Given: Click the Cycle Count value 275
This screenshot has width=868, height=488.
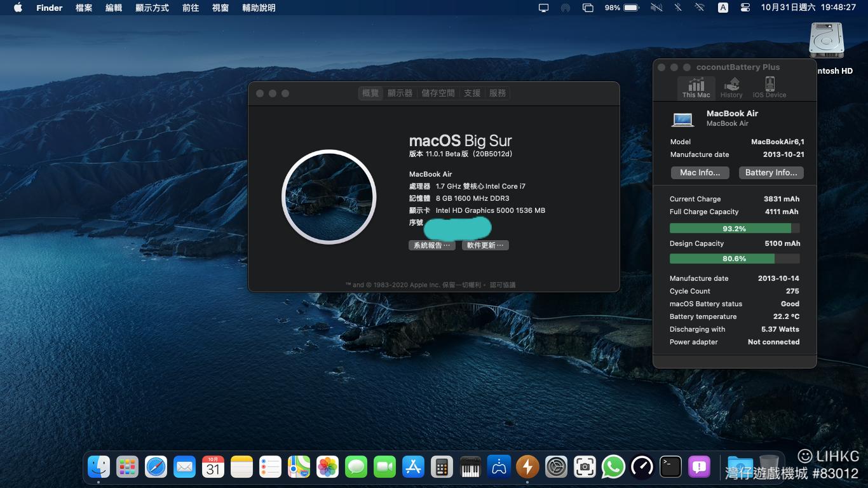Looking at the screenshot, I should click(x=792, y=291).
